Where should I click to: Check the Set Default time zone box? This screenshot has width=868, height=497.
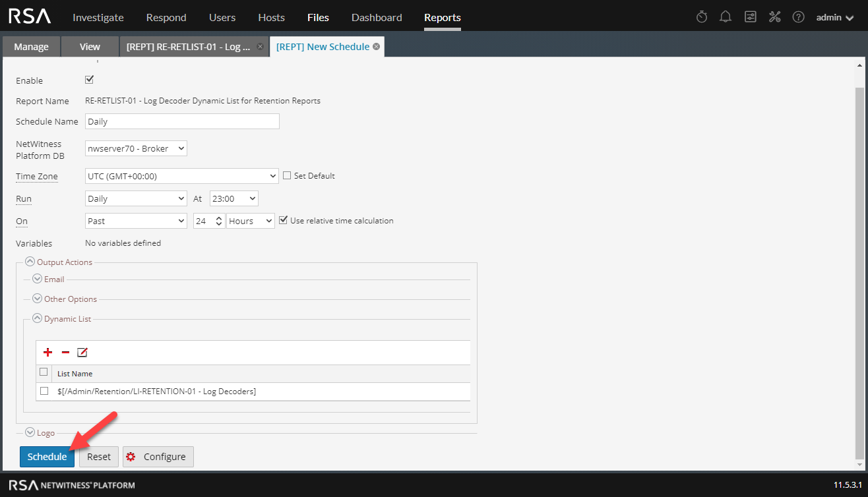[x=287, y=175]
